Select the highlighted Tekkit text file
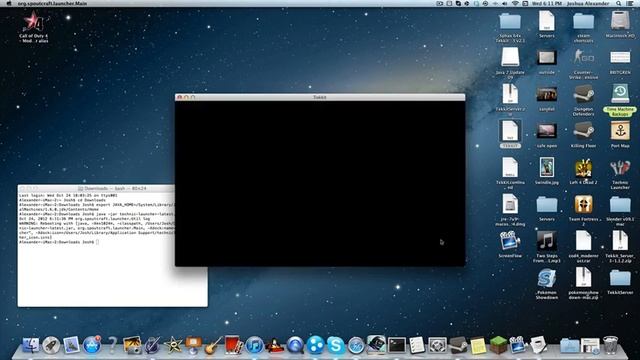640x360 pixels. (510, 134)
